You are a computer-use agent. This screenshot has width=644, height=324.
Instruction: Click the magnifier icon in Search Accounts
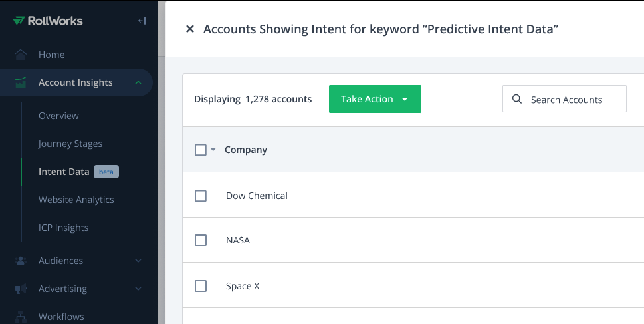(x=517, y=99)
